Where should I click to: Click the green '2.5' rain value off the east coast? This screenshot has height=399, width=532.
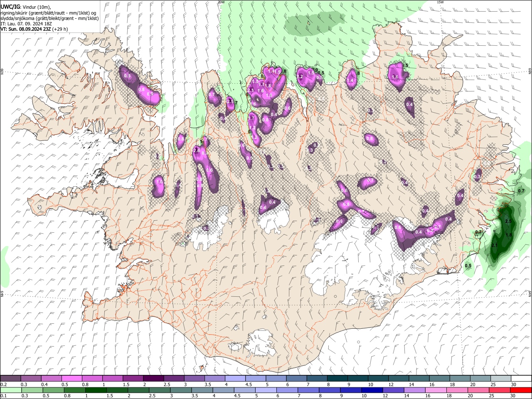click(x=508, y=222)
